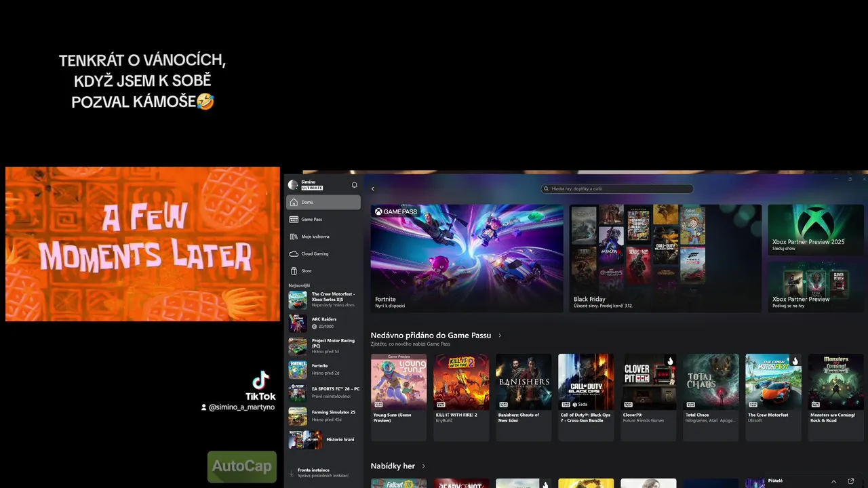Click flame badge on The Crew Motorfest card
This screenshot has width=868, height=488.
(x=795, y=361)
